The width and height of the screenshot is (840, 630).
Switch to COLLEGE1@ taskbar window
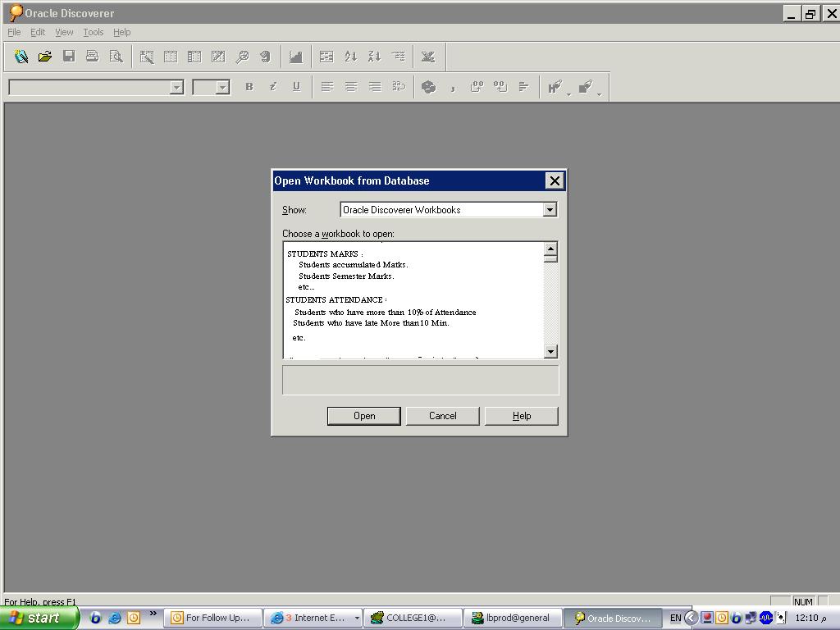pos(413,619)
